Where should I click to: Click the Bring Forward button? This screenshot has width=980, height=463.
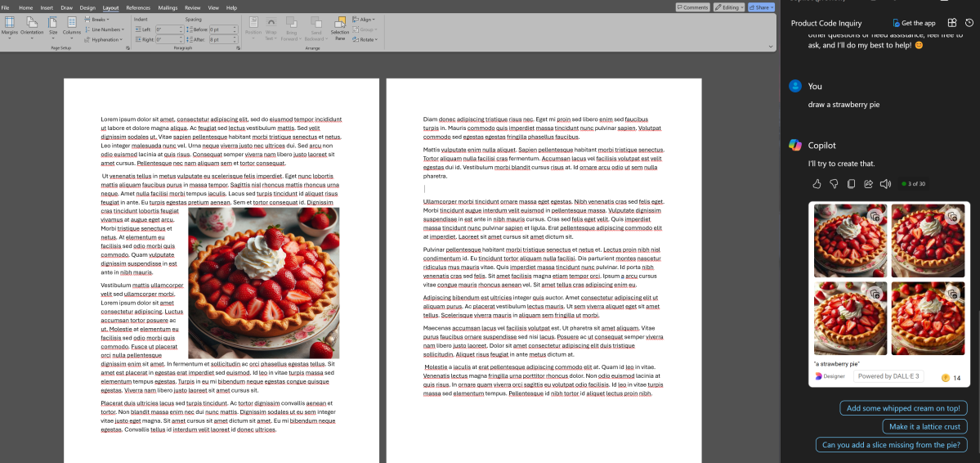tap(291, 28)
